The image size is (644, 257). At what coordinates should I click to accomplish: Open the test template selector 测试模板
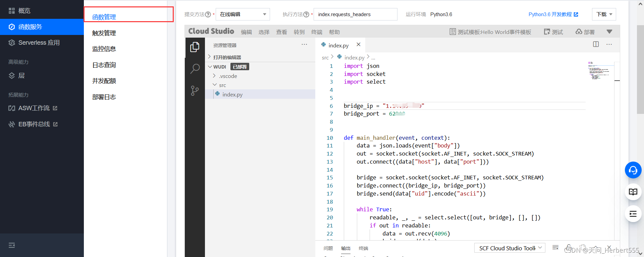click(490, 32)
